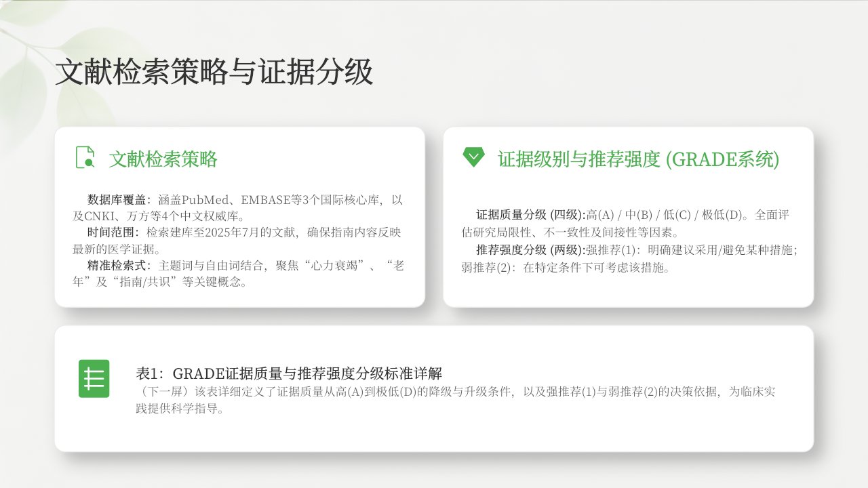Select the slide title 文献检索策略与证据分级
Screen dimensions: 868x488
click(214, 73)
